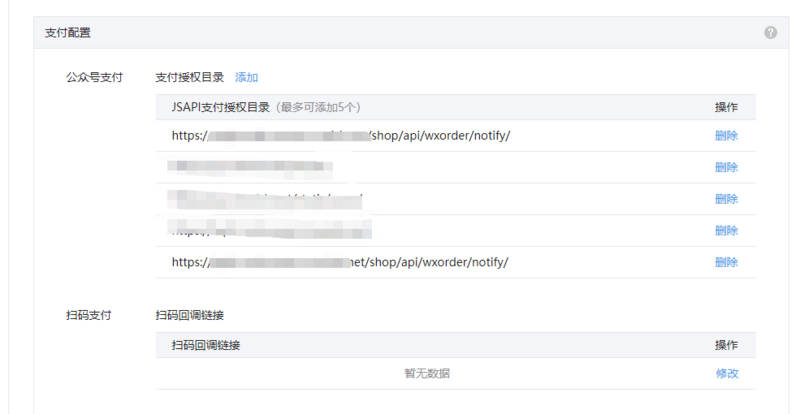Click 添加 to add authorization directory
The image size is (800, 414).
pyautogui.click(x=246, y=78)
